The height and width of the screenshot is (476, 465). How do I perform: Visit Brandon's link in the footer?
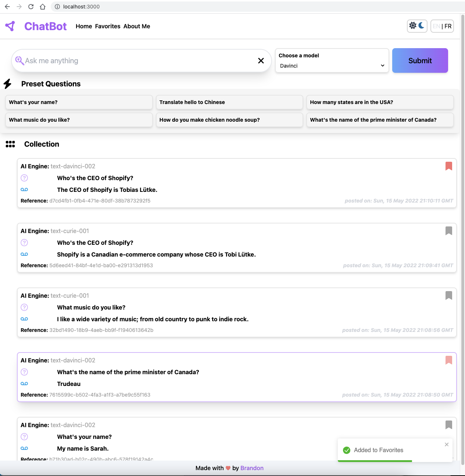tap(252, 468)
